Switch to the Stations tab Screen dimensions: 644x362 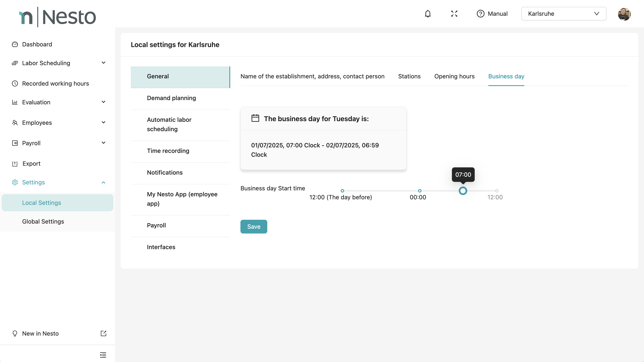tap(409, 76)
